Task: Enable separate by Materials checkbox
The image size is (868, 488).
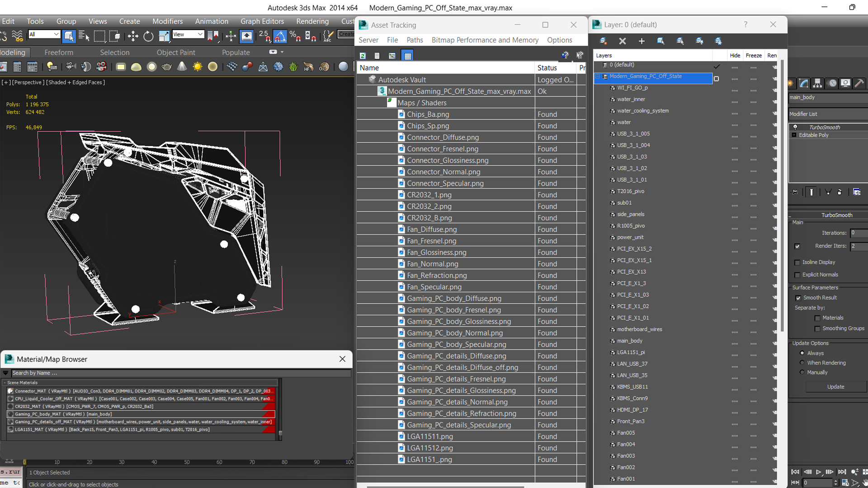Action: tap(817, 318)
